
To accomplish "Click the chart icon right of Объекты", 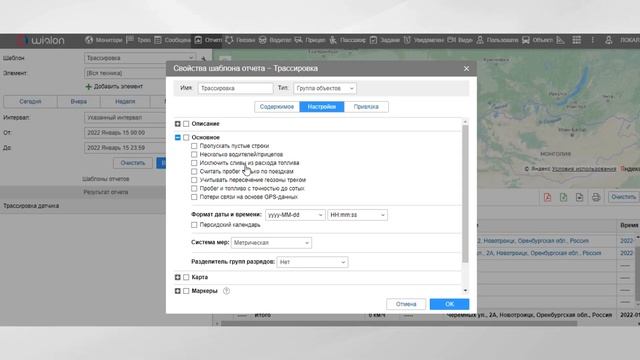I will tap(560, 40).
